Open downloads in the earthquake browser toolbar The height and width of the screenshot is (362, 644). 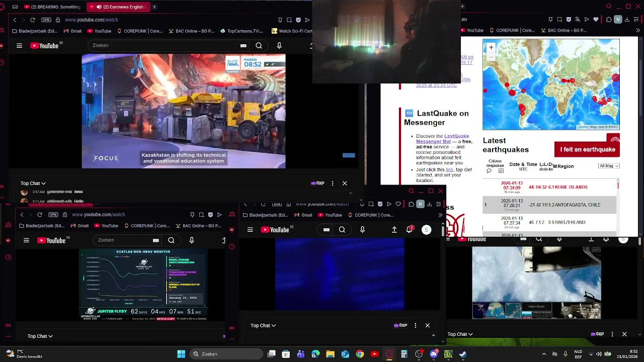pyautogui.click(x=627, y=20)
